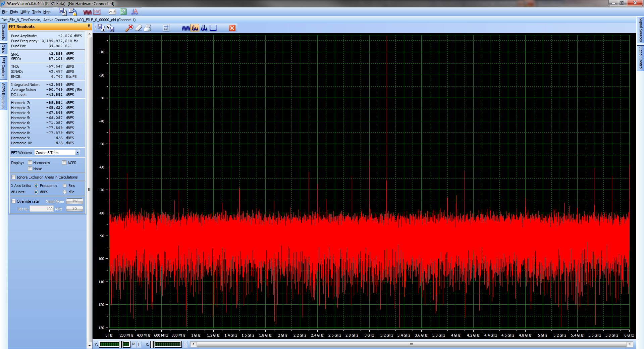Select Frequency for X Axis Units

(36, 186)
